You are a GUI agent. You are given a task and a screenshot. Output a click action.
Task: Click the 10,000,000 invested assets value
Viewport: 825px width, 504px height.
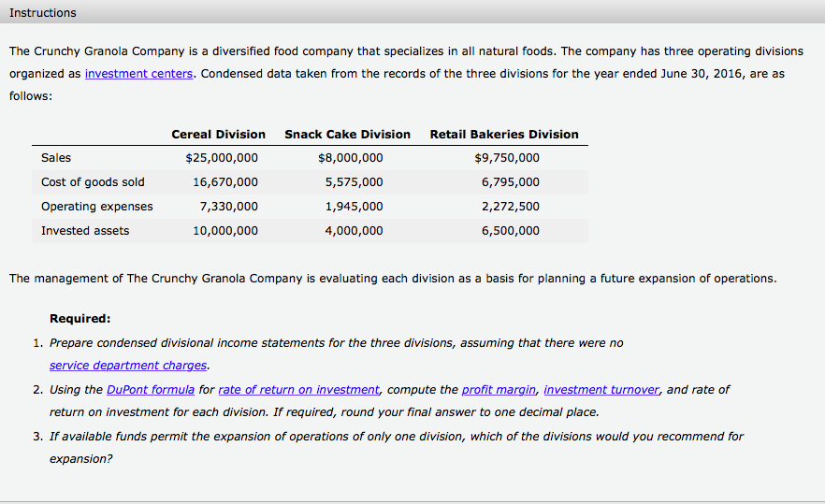coord(225,230)
